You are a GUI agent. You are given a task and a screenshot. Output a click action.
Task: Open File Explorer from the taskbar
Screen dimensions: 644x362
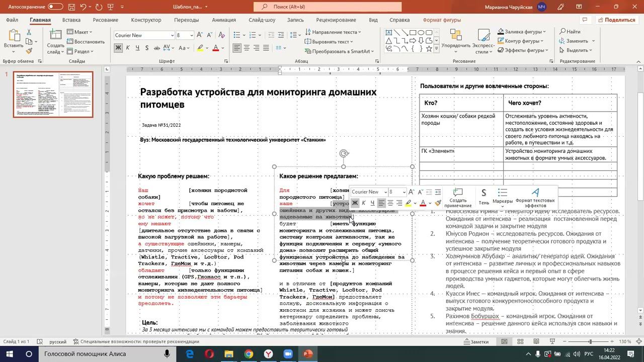coord(229,354)
